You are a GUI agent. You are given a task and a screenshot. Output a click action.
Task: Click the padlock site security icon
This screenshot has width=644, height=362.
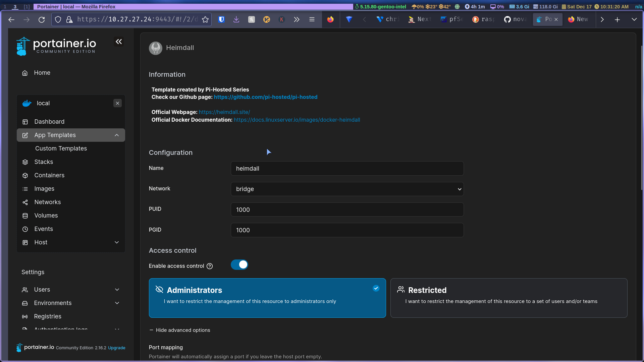point(69,20)
